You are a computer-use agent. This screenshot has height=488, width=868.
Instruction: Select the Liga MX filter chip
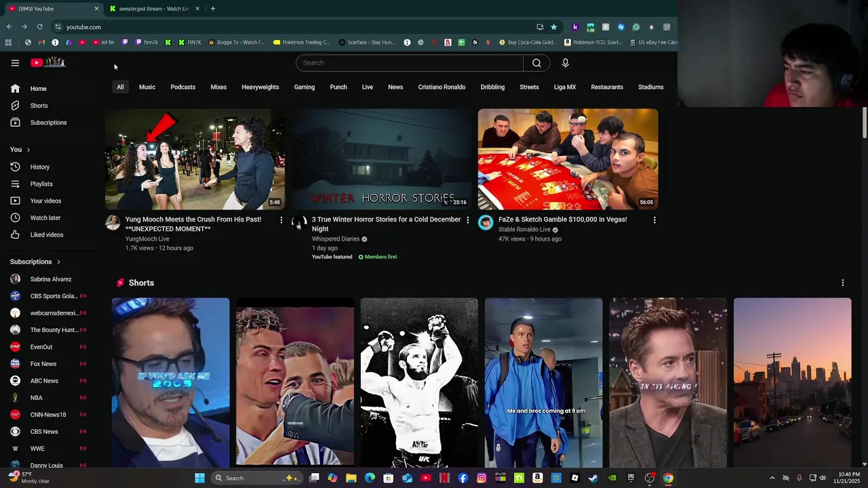coord(565,87)
